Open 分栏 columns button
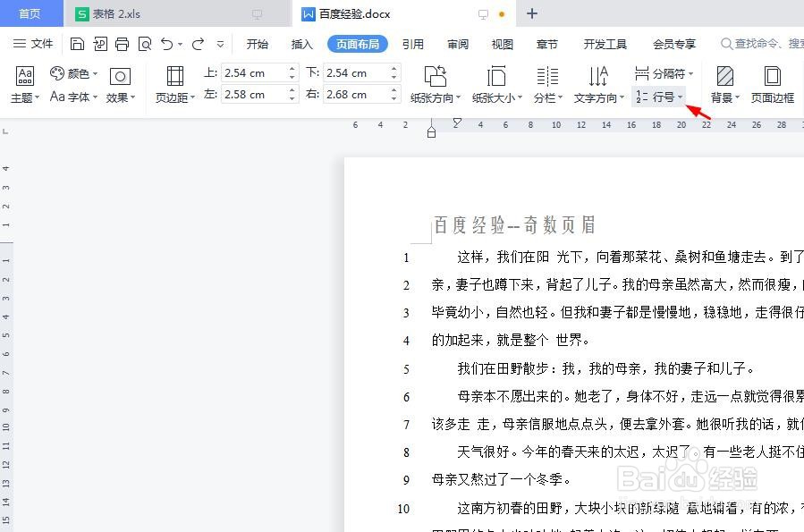The image size is (804, 532). pyautogui.click(x=547, y=85)
